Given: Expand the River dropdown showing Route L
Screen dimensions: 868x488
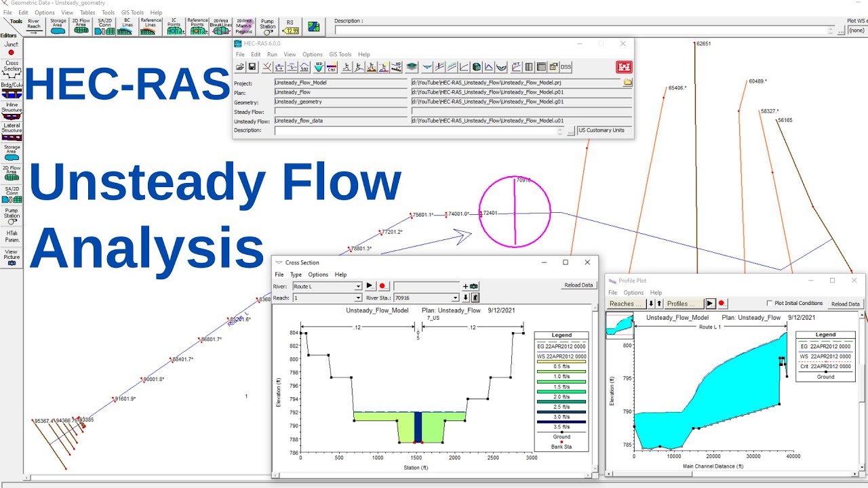Looking at the screenshot, I should [x=359, y=287].
